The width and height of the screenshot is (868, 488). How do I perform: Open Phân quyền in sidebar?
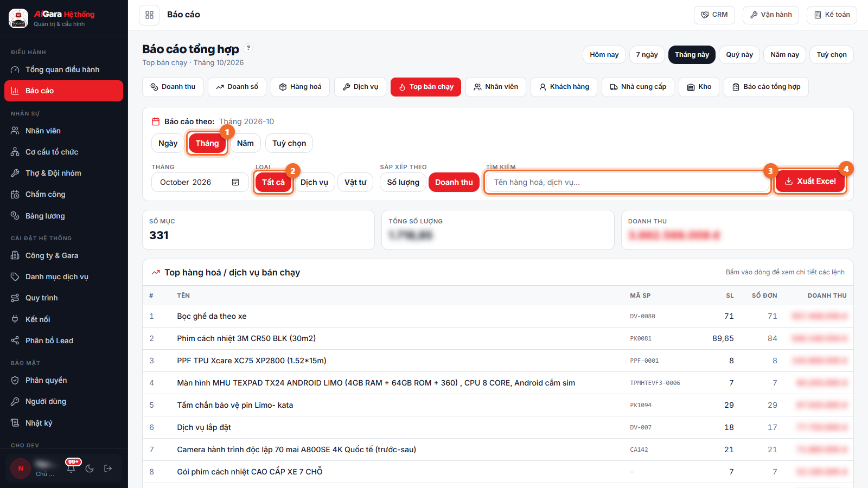click(64, 380)
